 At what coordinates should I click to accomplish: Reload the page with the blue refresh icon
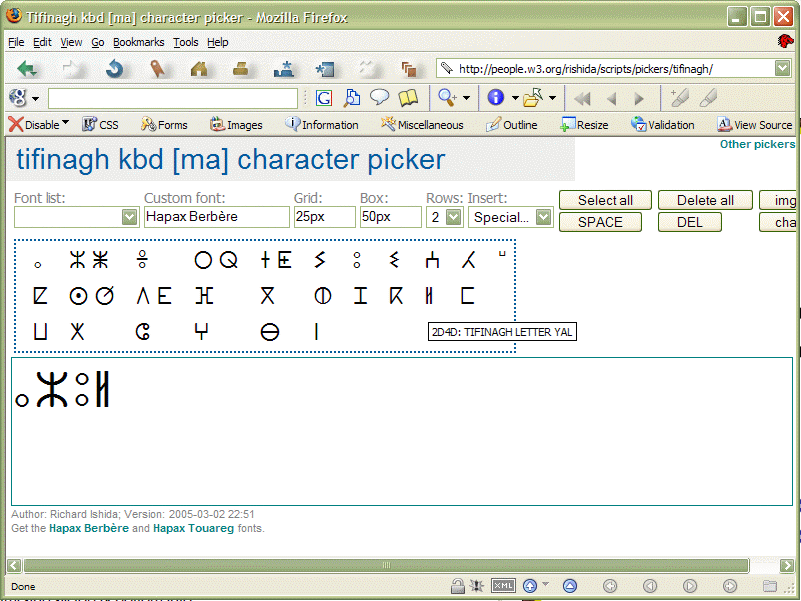(115, 69)
